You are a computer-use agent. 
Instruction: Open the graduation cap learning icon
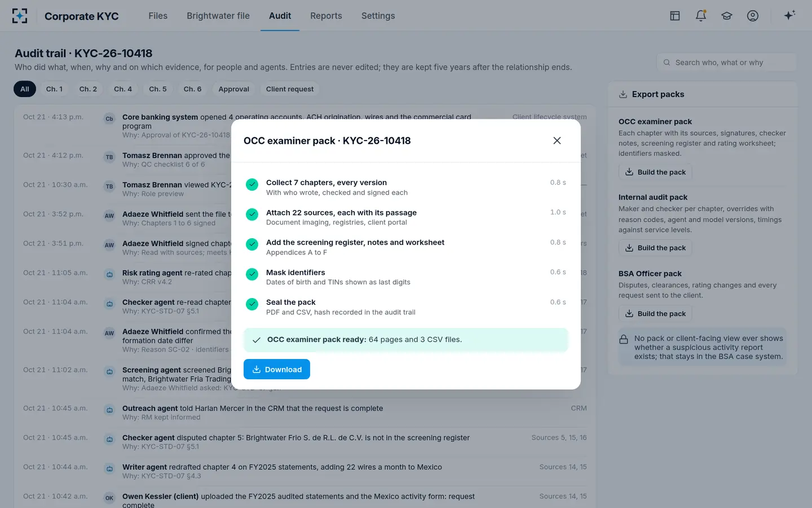(x=727, y=16)
